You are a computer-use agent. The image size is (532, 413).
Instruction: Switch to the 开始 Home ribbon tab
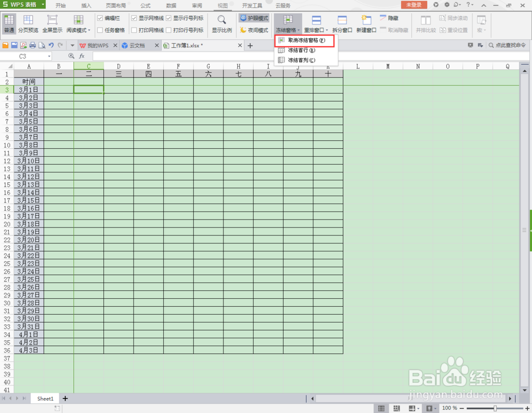click(x=61, y=5)
